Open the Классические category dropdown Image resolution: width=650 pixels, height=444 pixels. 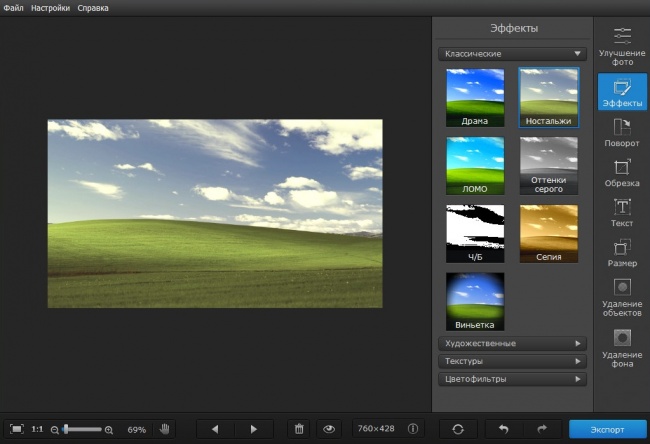pos(512,54)
